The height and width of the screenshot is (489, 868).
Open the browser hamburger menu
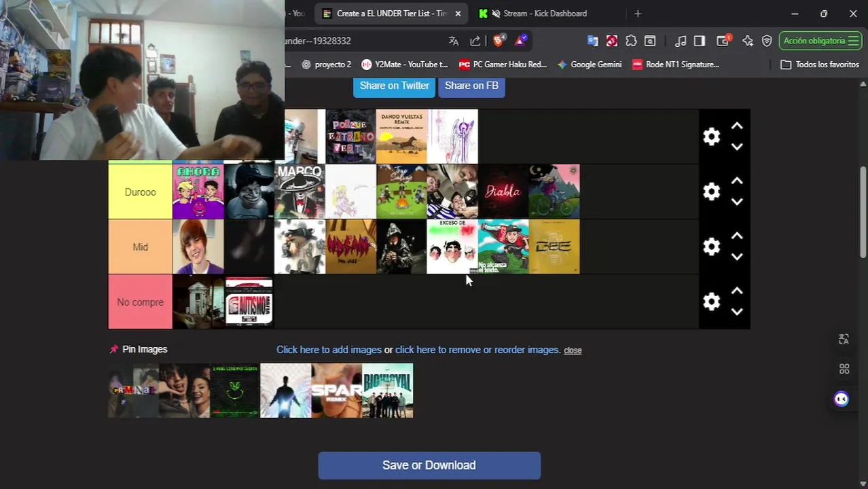pos(854,41)
